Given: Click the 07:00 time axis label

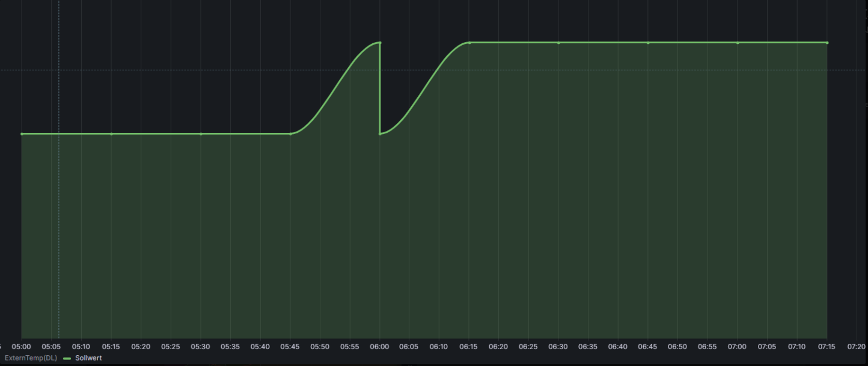Looking at the screenshot, I should point(738,347).
